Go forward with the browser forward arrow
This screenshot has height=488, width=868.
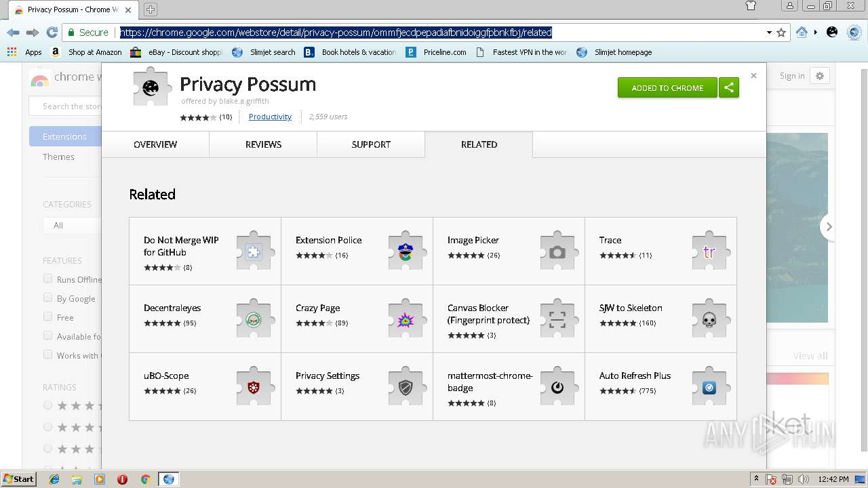coord(32,33)
